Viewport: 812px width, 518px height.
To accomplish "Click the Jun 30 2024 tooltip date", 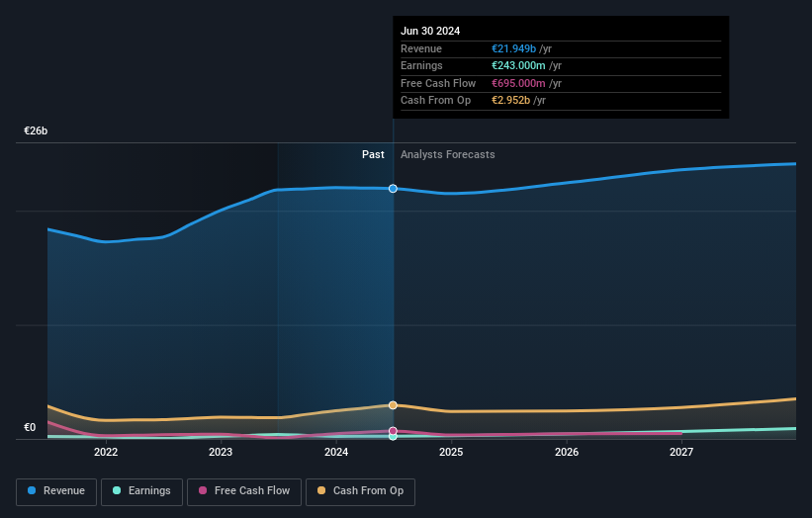I will coord(430,31).
